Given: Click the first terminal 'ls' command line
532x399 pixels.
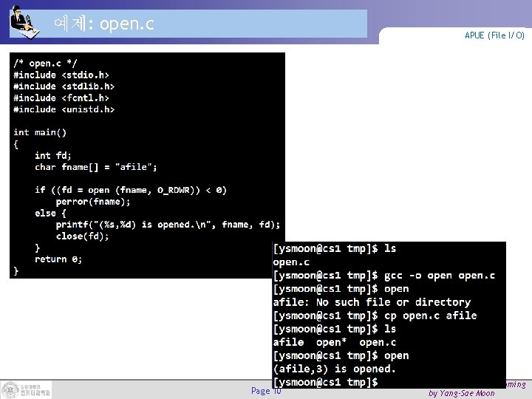Looking at the screenshot, I should point(335,249).
